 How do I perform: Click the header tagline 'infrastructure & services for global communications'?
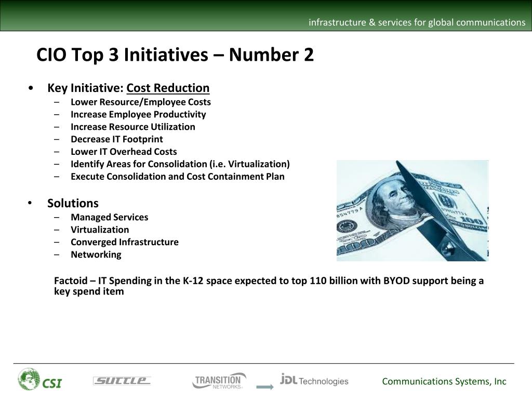(x=417, y=22)
